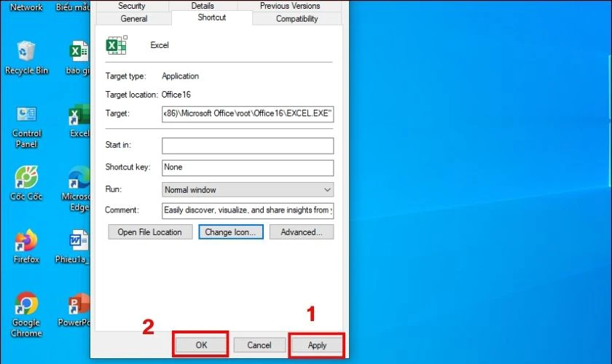This screenshot has width=612, height=364.
Task: Click the Excel name text in dialog
Action: pos(160,45)
